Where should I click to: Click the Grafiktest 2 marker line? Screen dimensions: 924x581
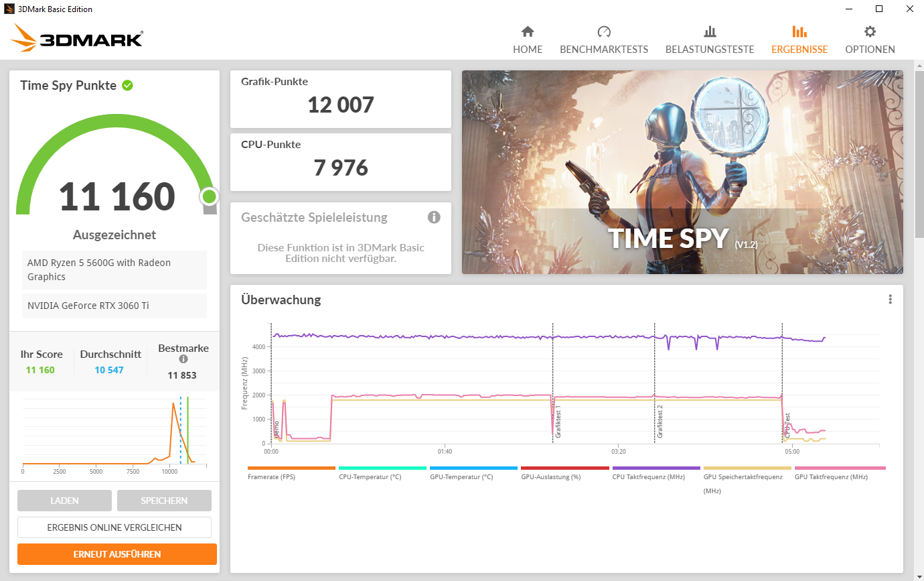(654, 382)
